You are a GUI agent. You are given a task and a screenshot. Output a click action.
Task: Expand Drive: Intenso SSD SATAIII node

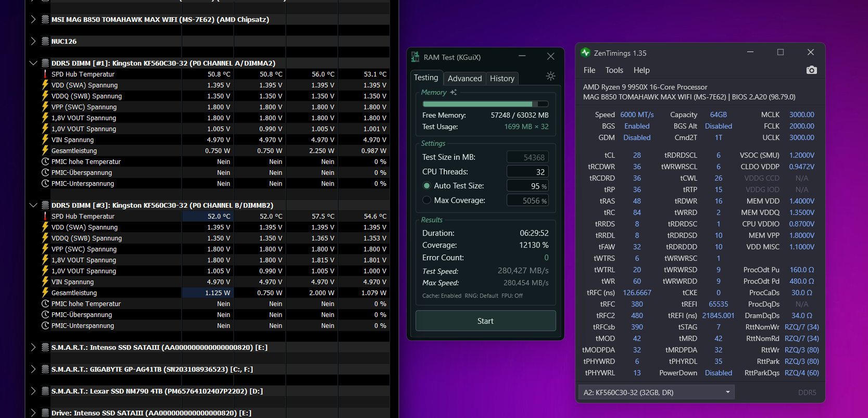click(x=33, y=413)
